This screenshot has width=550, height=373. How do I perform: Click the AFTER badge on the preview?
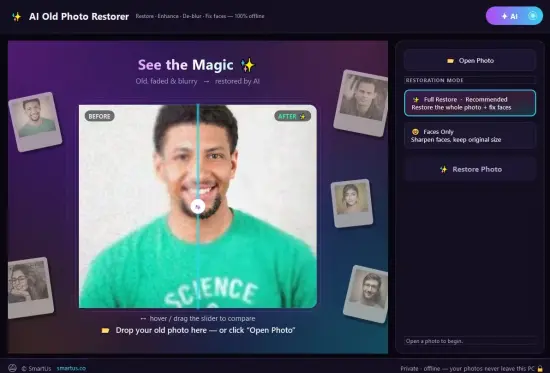pos(292,116)
